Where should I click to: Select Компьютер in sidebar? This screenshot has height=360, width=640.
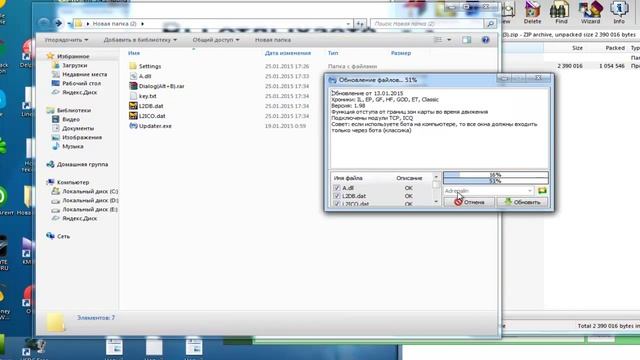[x=73, y=182]
